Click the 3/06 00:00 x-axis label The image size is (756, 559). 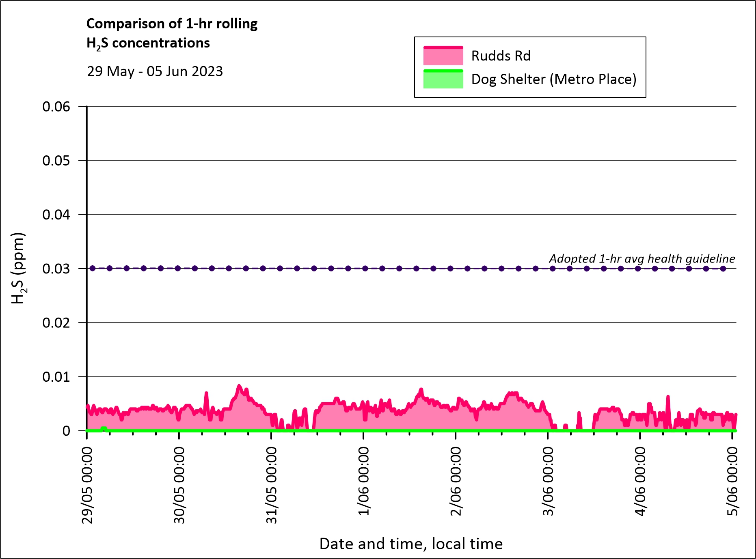click(548, 481)
